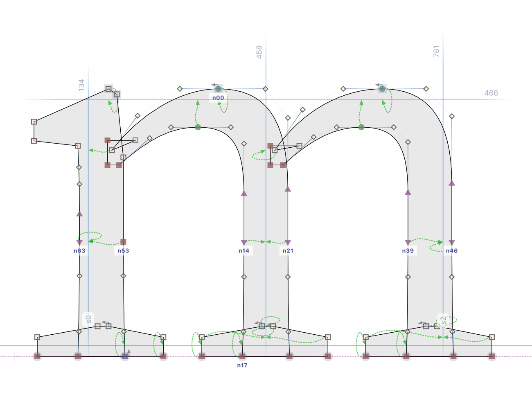Click the n39 hint label

[x=408, y=251]
